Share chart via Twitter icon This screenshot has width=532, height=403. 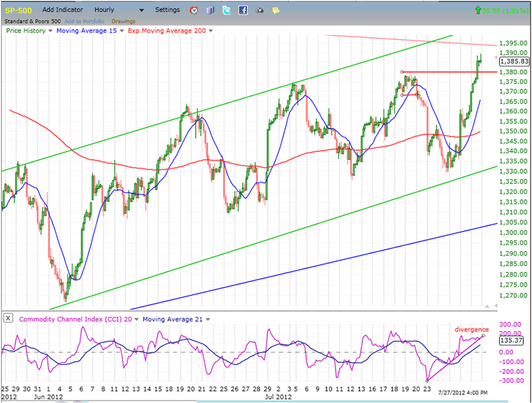(x=226, y=11)
